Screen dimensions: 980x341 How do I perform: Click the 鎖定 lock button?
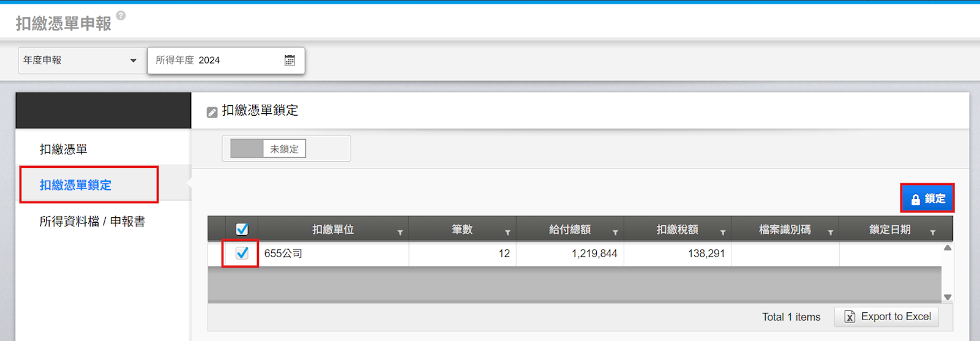pyautogui.click(x=927, y=198)
